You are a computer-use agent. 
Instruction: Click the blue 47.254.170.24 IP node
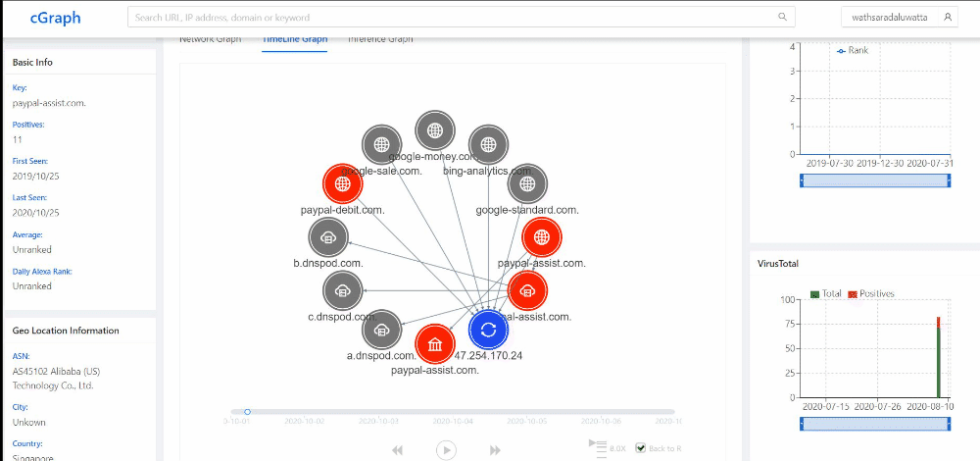pyautogui.click(x=488, y=330)
